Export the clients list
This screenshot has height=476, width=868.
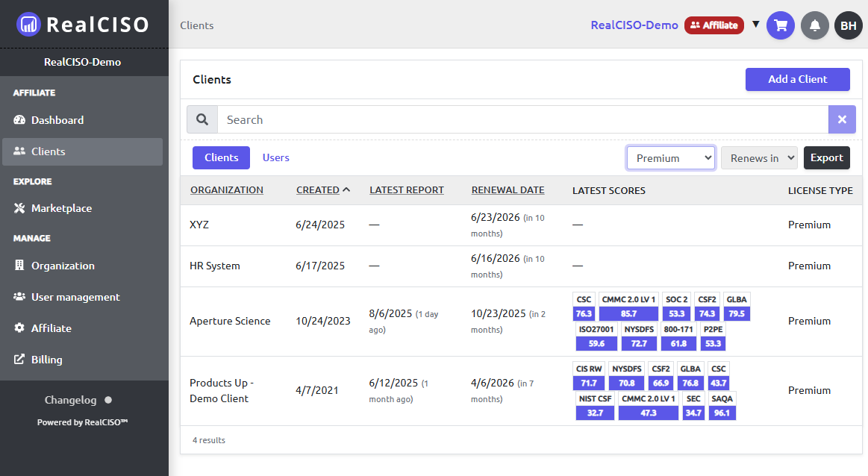[826, 157]
